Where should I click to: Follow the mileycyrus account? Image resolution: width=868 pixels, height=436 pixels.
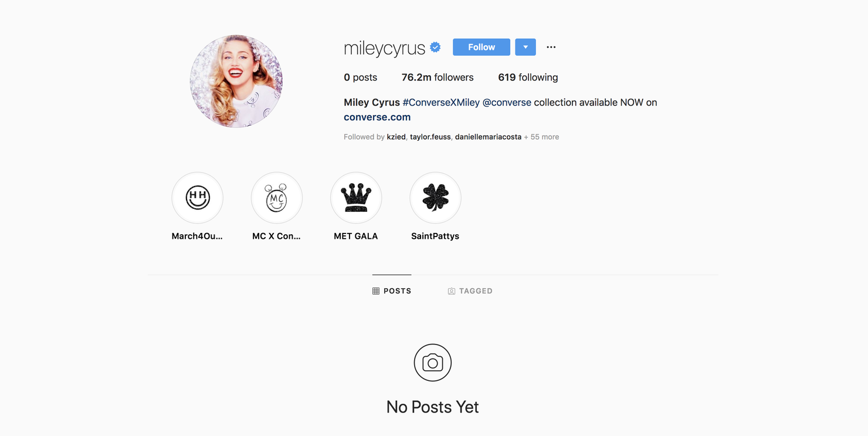pos(482,47)
